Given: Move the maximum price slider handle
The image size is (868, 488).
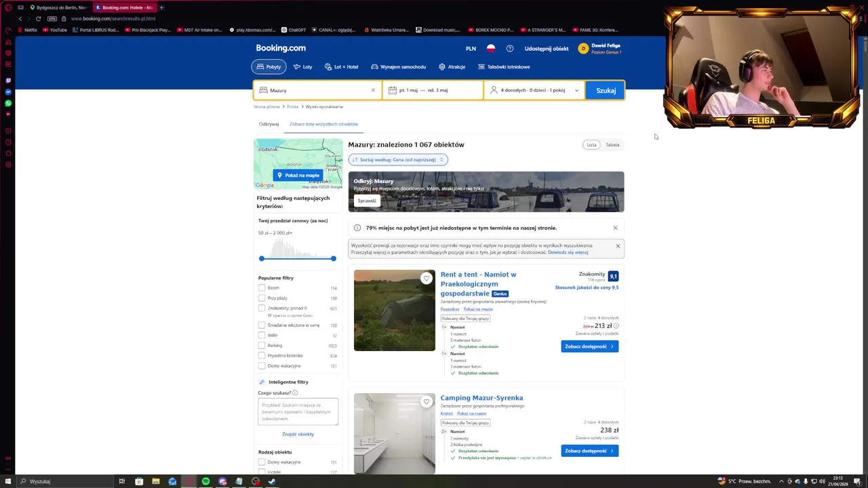Looking at the screenshot, I should pyautogui.click(x=334, y=258).
